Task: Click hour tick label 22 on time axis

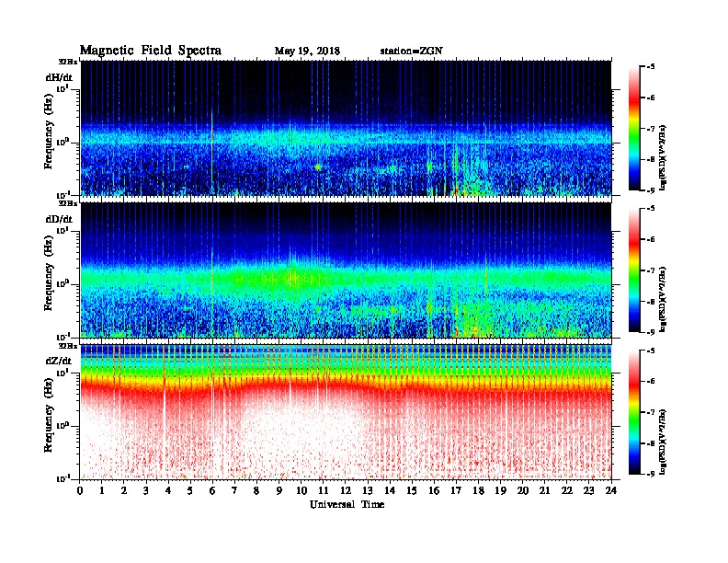Action: (567, 491)
